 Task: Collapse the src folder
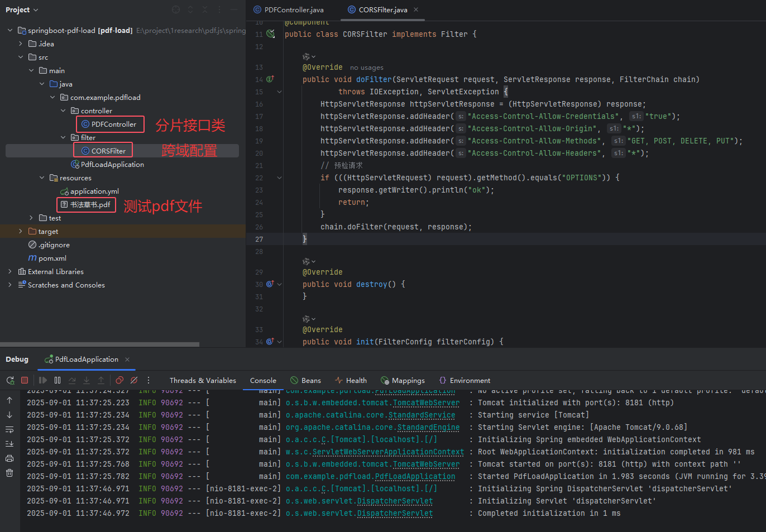point(21,57)
